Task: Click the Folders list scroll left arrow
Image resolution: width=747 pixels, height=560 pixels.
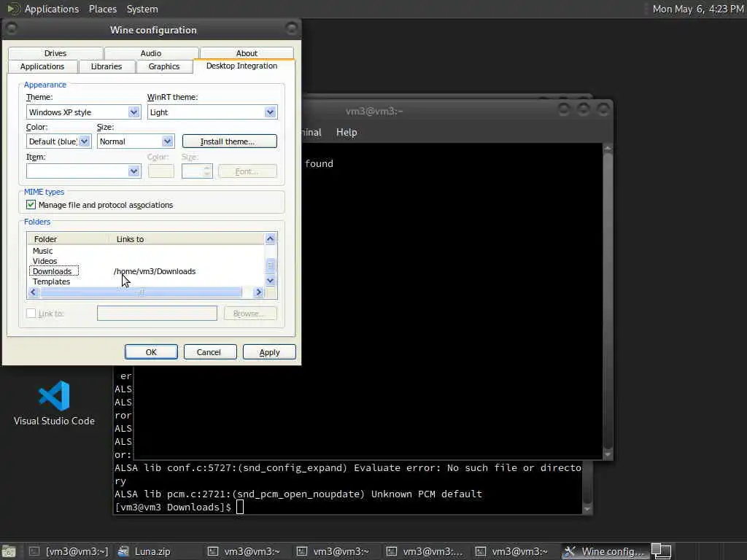Action: (x=33, y=292)
